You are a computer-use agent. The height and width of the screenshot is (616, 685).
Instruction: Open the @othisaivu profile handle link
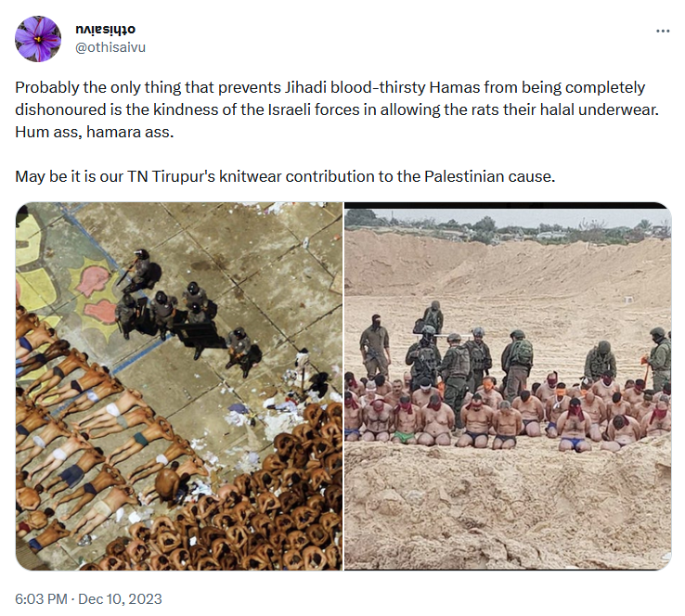click(110, 47)
